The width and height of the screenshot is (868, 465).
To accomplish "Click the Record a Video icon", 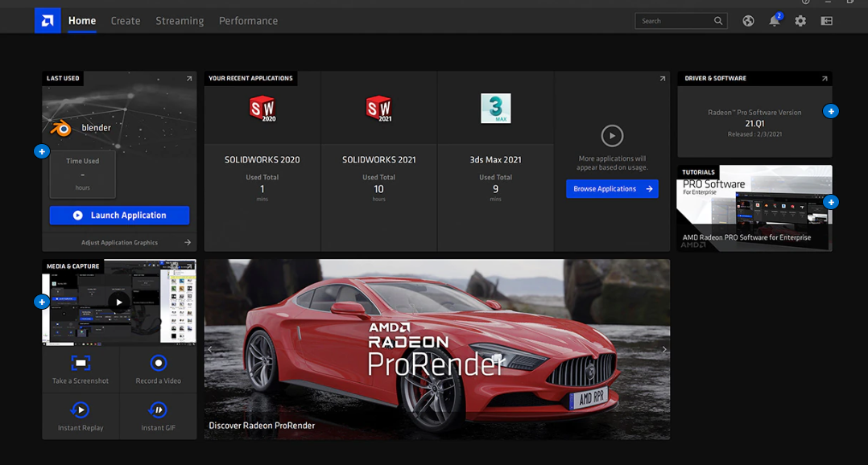I will pos(159,364).
